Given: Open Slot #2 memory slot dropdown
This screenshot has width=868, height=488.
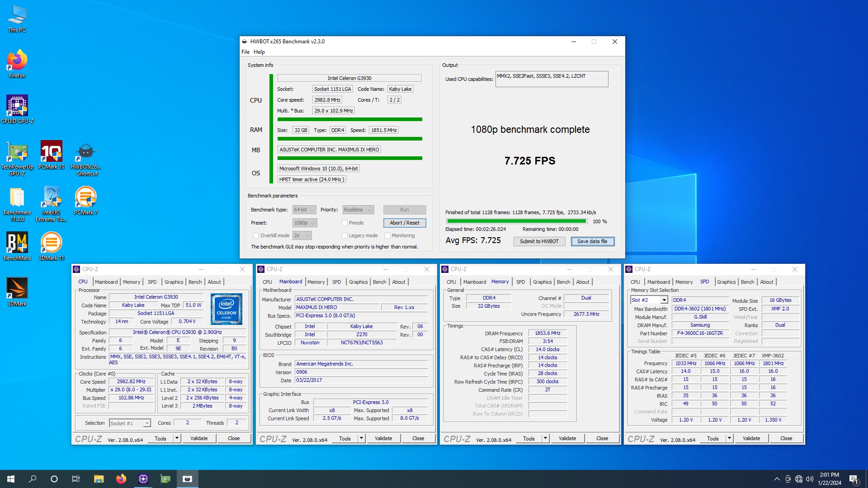Looking at the screenshot, I should 649,300.
